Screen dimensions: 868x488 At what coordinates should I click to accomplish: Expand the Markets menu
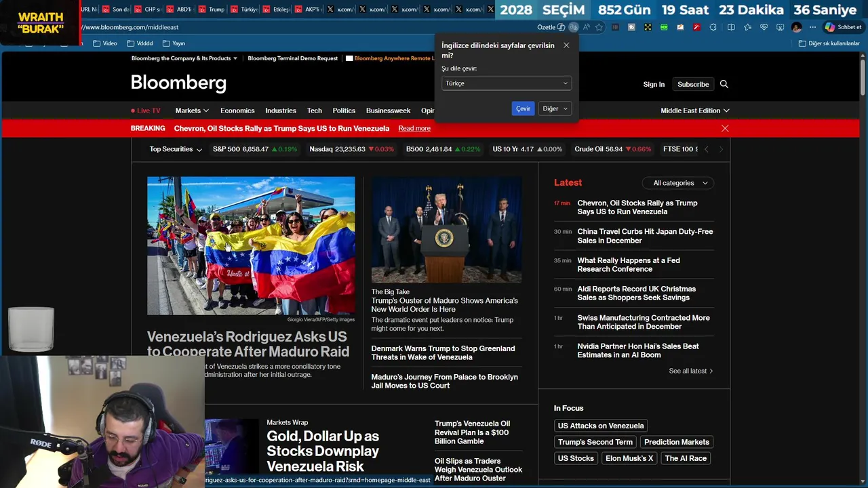coord(192,110)
